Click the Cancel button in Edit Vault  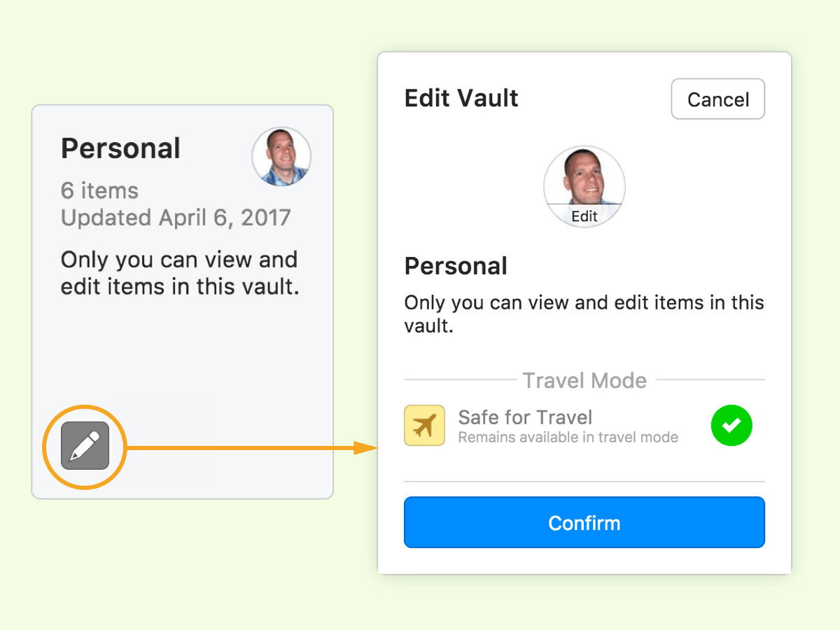point(718,99)
